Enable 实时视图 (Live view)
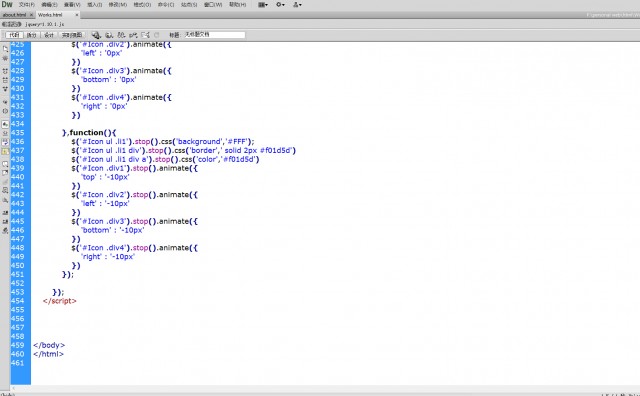Screen dimensions: 640x396 point(72,35)
